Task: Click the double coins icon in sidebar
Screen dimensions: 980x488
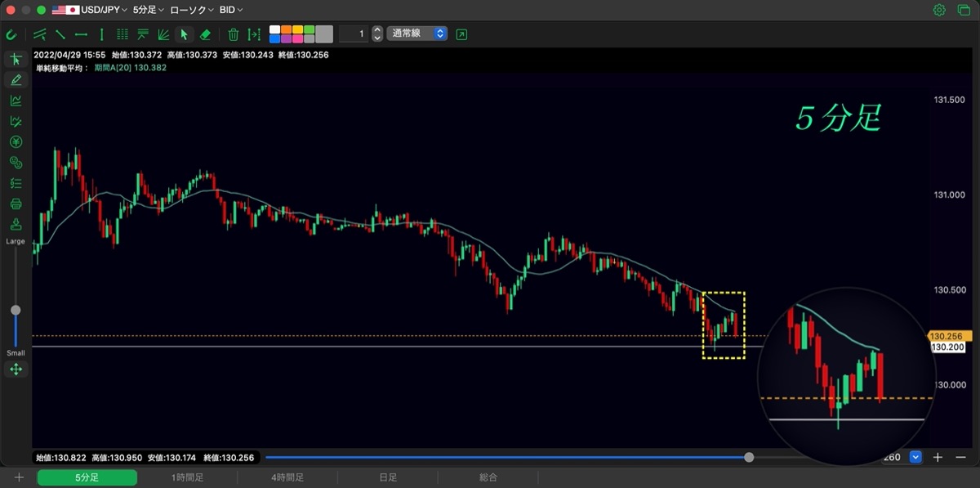Action: [x=16, y=163]
